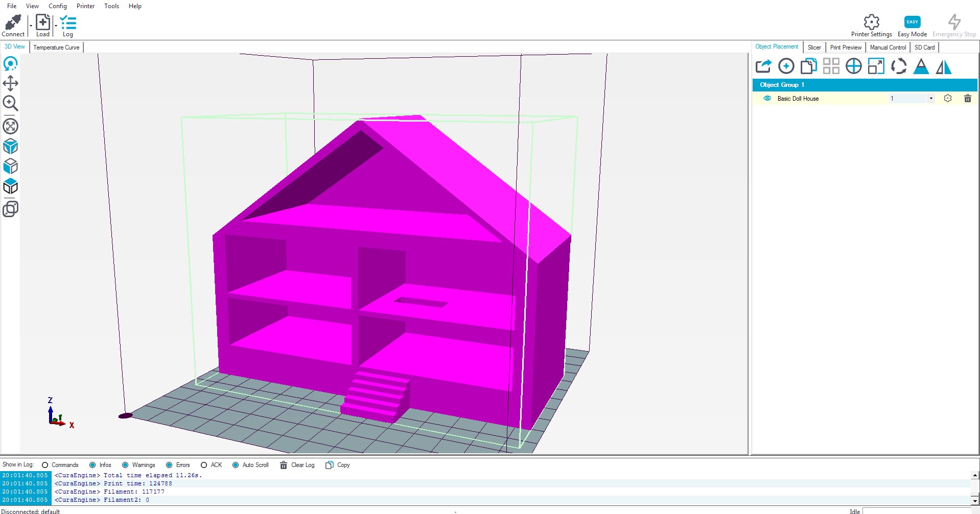Click the Mirror Object icon
The height and width of the screenshot is (514, 980).
943,66
